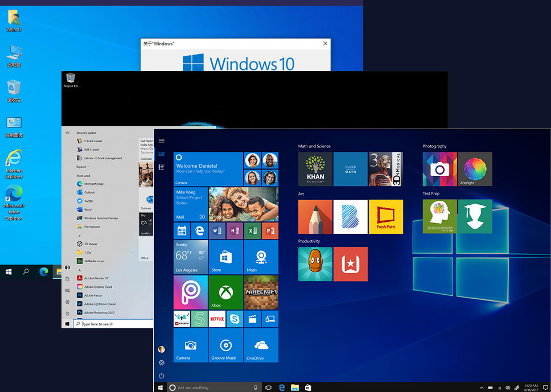The height and width of the screenshot is (392, 551).
Task: Launch the Fresh Paint app
Action: [x=386, y=217]
